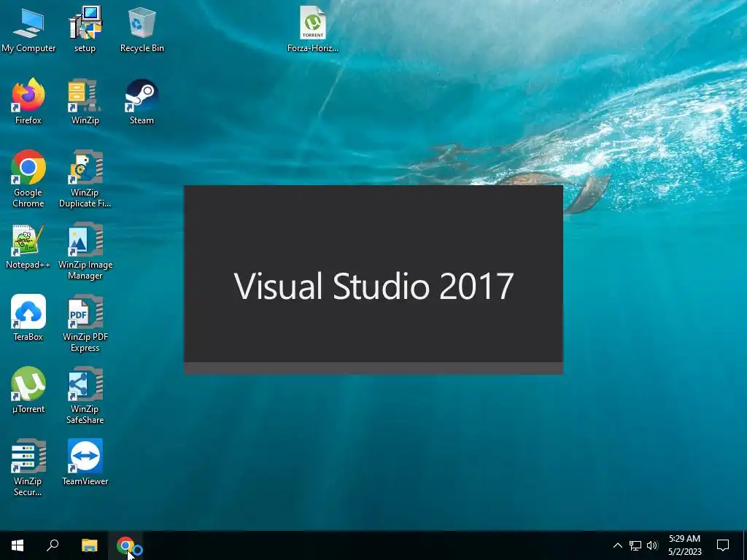Select the Recycle Bin icon
This screenshot has height=560, width=747.
tap(142, 29)
